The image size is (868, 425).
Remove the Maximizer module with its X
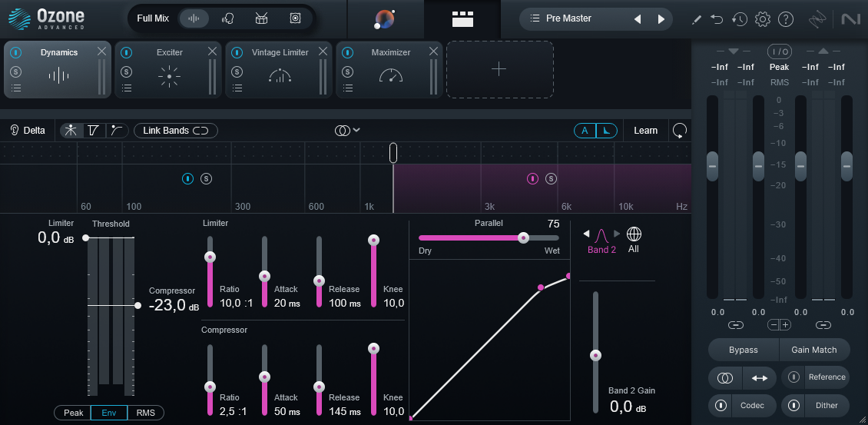(434, 51)
